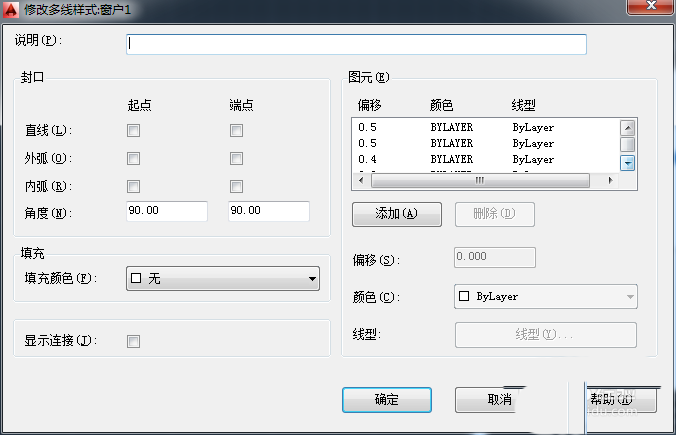Click the ByLayer color swatch box
The width and height of the screenshot is (676, 435).
click(x=464, y=296)
